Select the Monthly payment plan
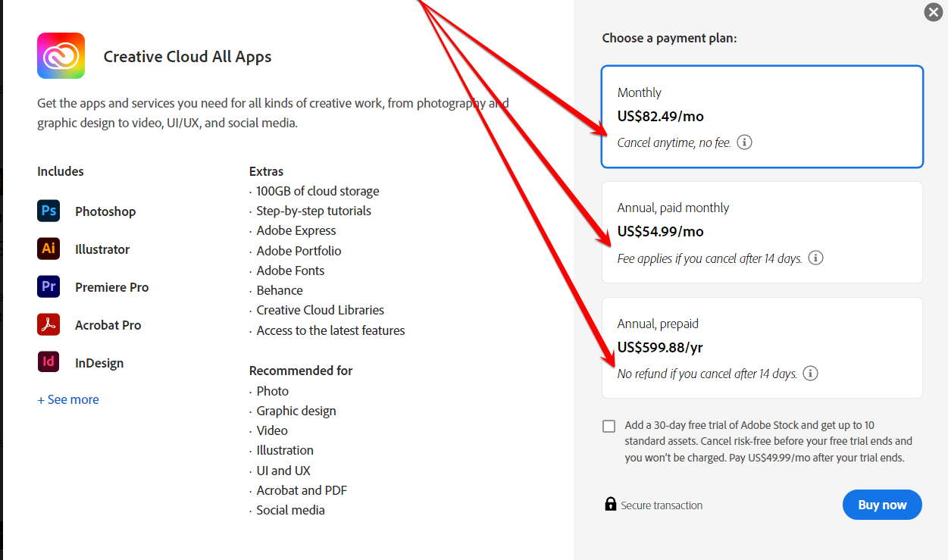This screenshot has width=948, height=560. (762, 116)
